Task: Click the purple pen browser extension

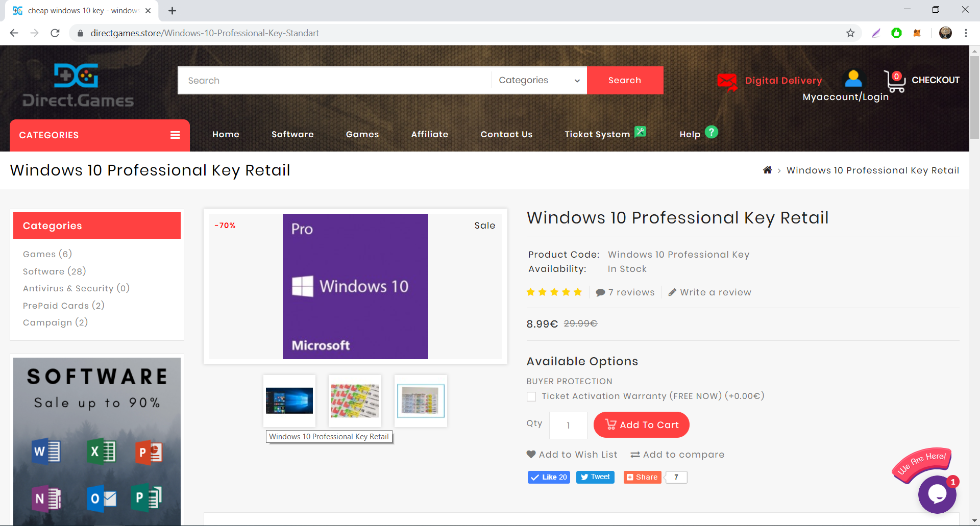Action: (x=876, y=33)
